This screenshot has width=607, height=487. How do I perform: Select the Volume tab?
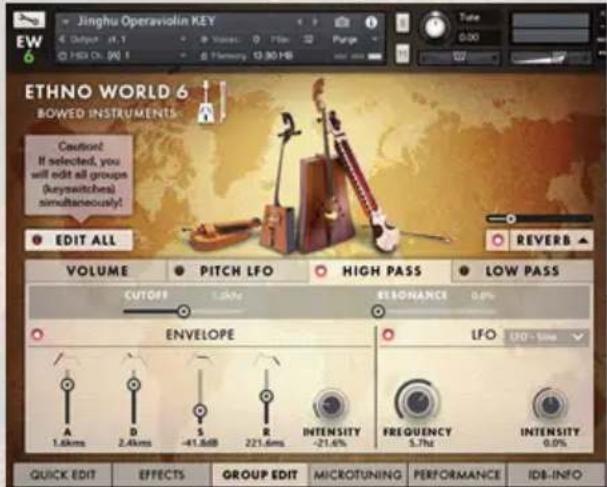tap(97, 271)
